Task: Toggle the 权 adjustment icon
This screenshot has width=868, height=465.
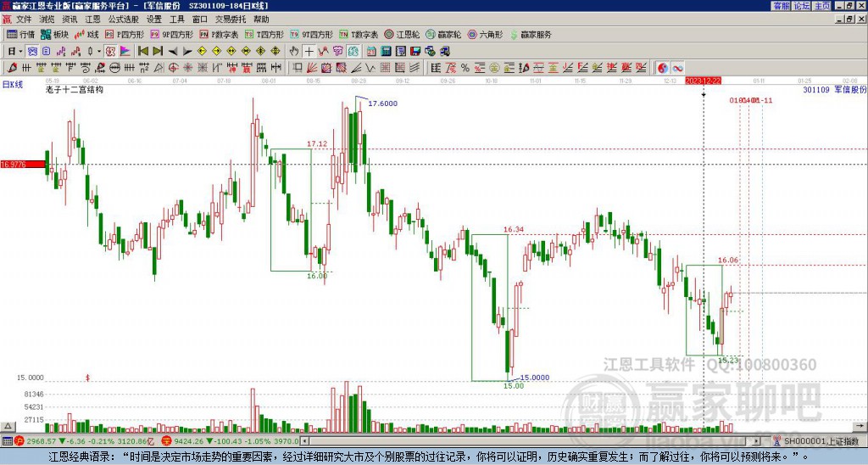Action: pyautogui.click(x=110, y=52)
